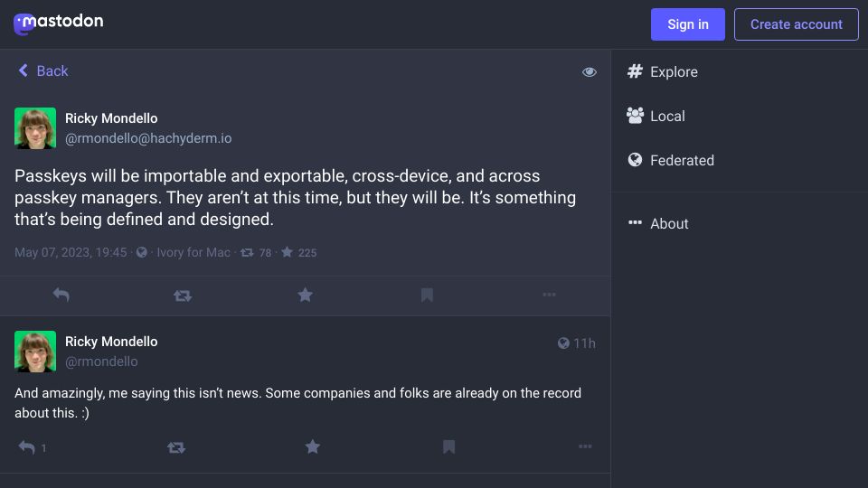Boost the 'And amazingly' post
Screen dimensions: 868x488
(x=176, y=447)
